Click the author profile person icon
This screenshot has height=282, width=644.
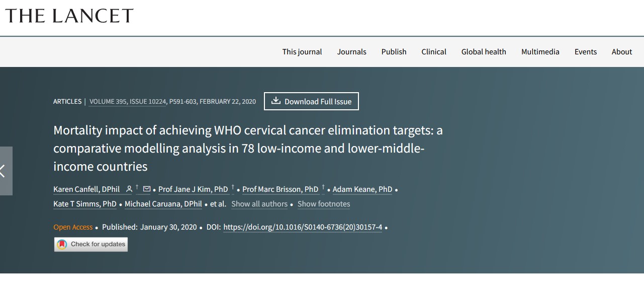coord(129,189)
